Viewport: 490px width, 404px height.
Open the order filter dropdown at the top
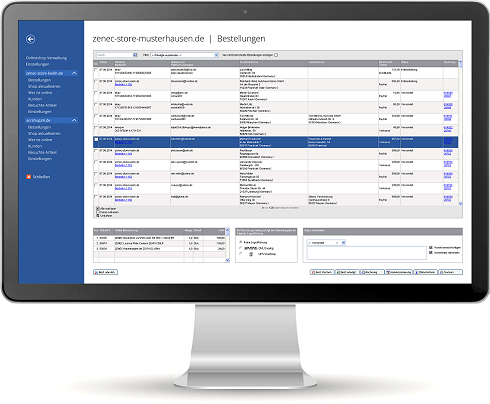pos(184,55)
